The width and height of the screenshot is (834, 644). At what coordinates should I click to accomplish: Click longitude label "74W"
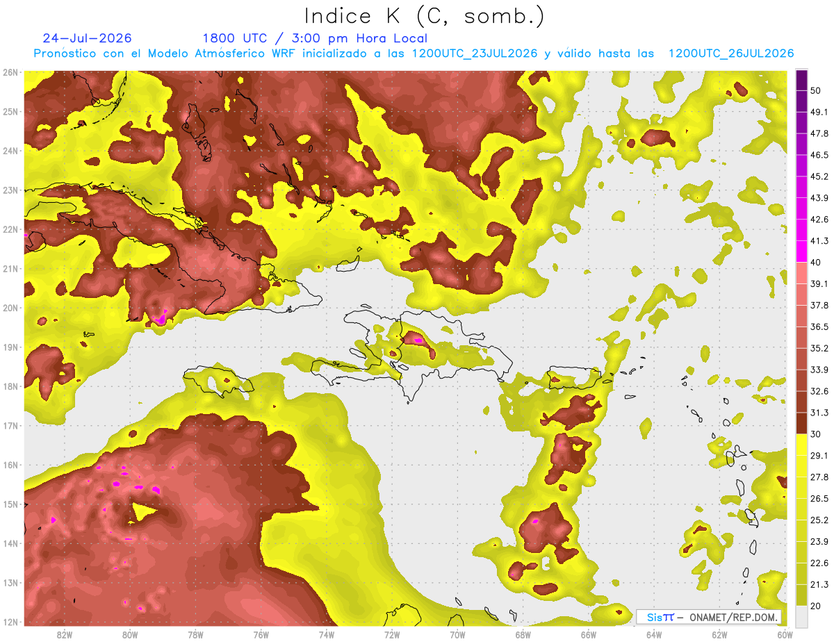(x=327, y=634)
